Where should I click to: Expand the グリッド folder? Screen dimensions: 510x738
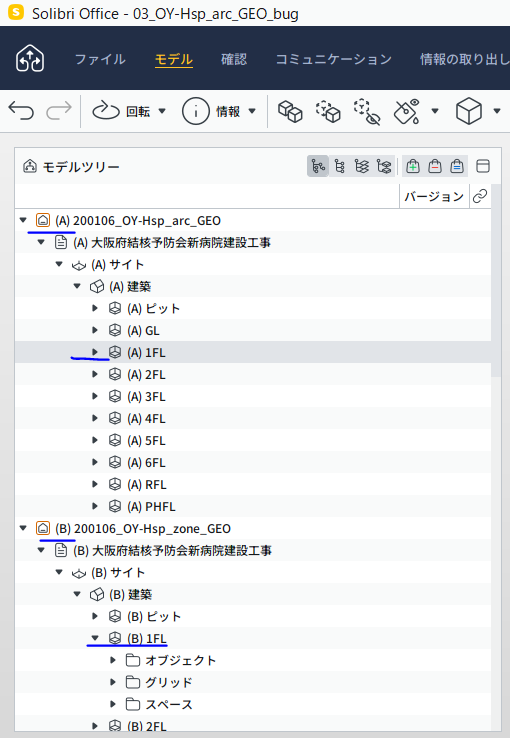click(113, 682)
